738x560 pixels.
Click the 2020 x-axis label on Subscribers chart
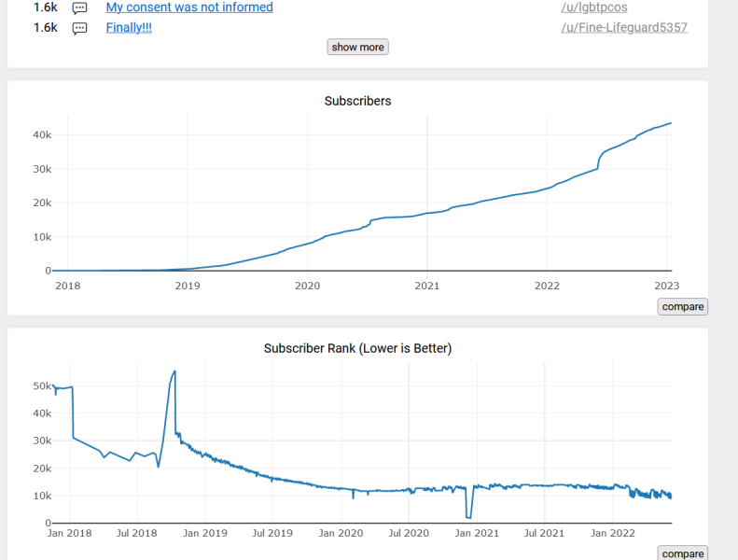307,286
